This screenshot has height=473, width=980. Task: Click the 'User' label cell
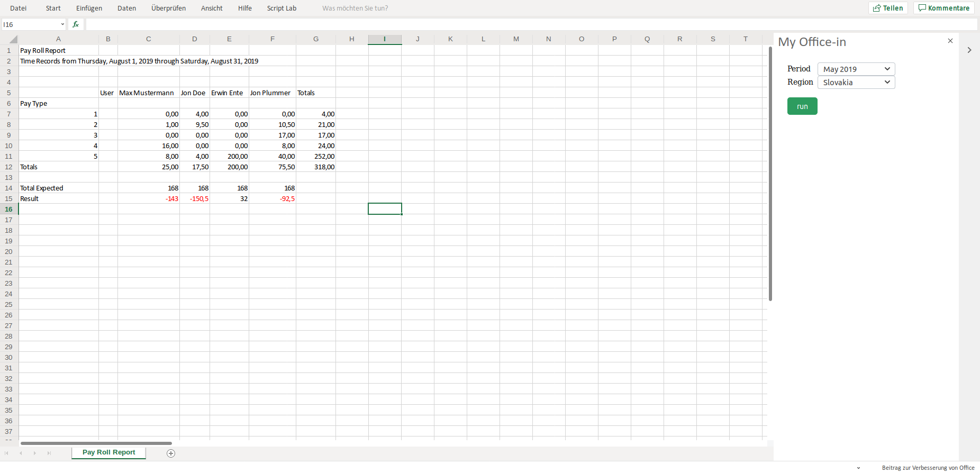pyautogui.click(x=108, y=93)
